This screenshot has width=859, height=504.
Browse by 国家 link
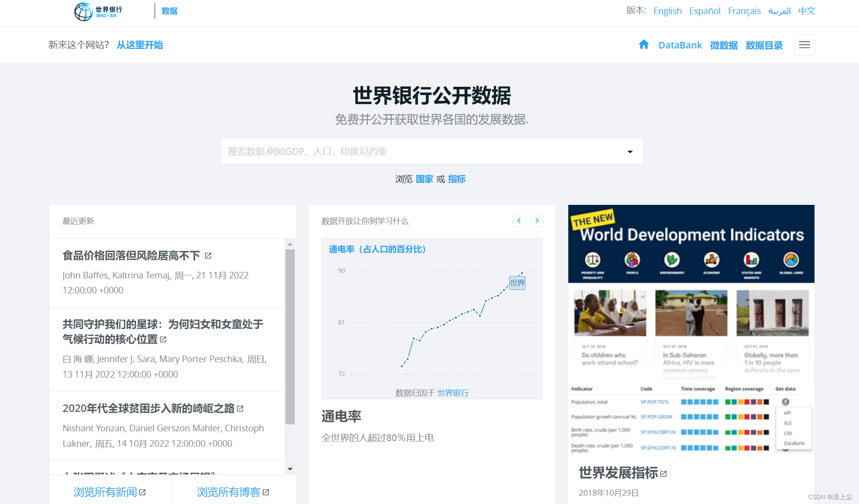pos(424,179)
